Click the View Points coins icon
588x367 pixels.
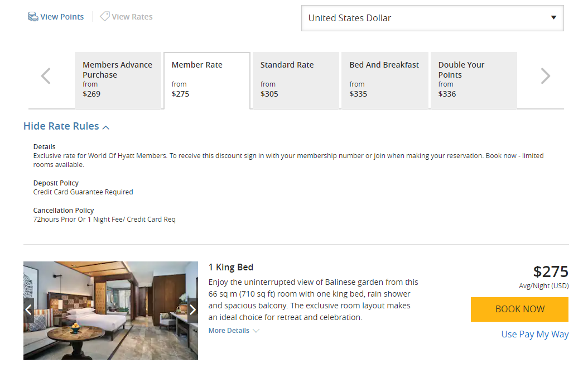(32, 16)
